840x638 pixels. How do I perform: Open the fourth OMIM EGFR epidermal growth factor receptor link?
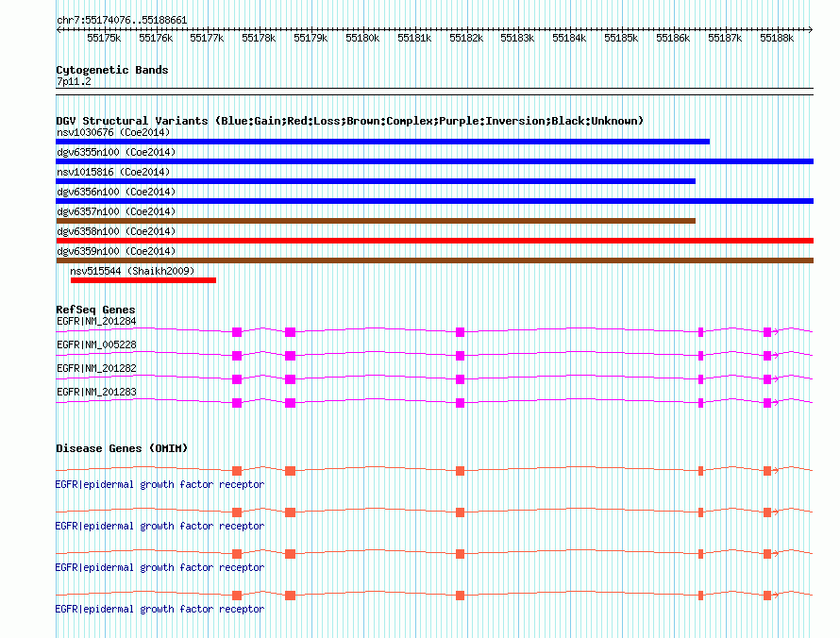click(x=160, y=609)
